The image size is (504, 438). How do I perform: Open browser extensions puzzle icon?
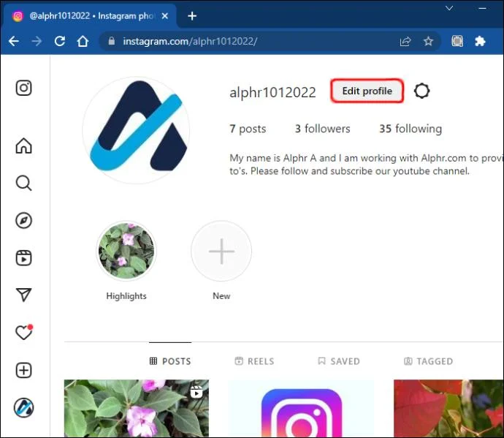click(480, 41)
